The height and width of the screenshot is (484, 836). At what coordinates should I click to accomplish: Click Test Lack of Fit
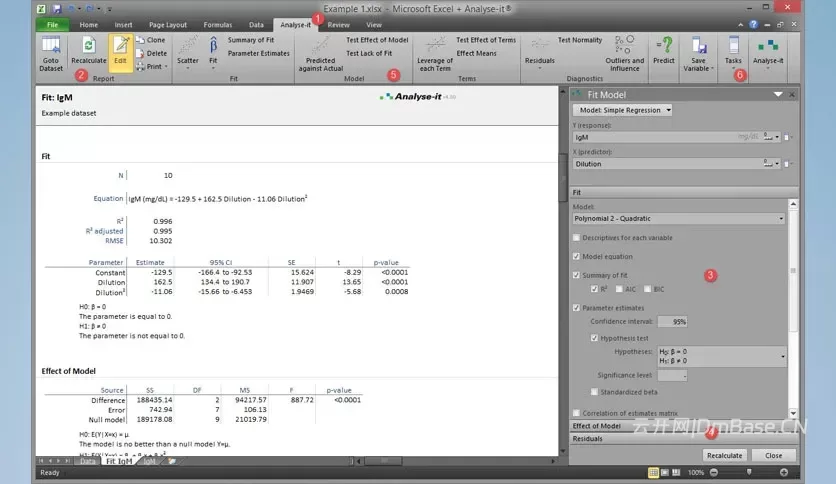click(369, 53)
